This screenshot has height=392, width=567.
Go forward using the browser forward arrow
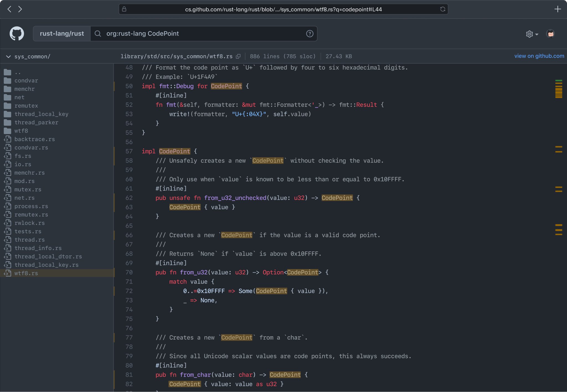[20, 9]
